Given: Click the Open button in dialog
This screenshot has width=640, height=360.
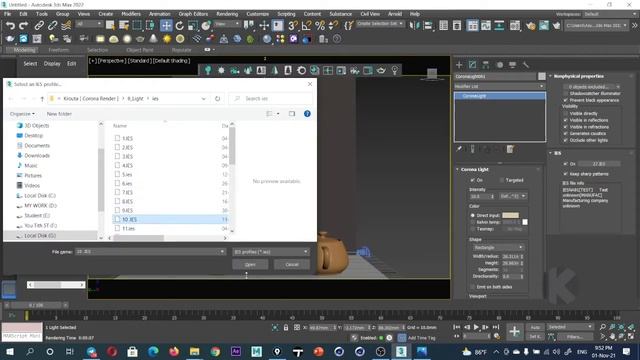Looking at the screenshot, I should [x=250, y=264].
